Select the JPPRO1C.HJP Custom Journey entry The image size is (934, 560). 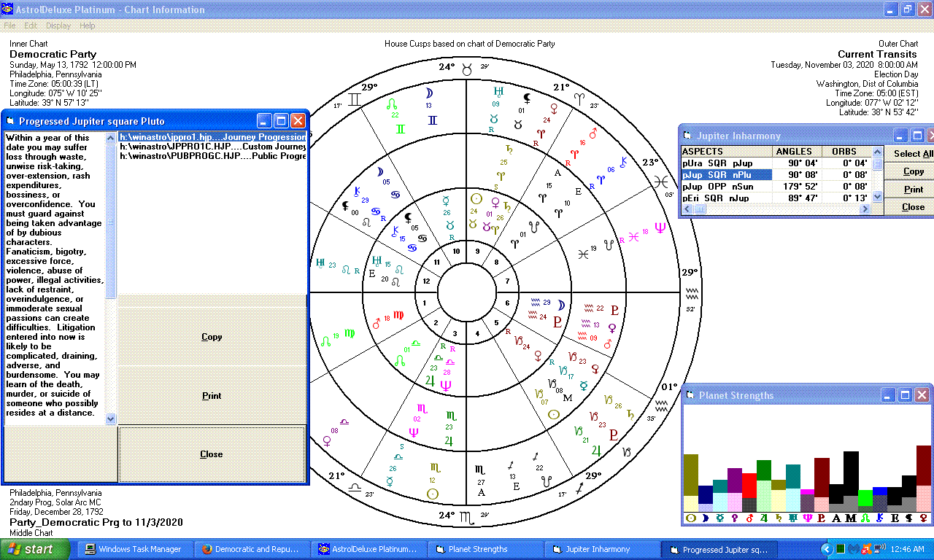point(212,147)
